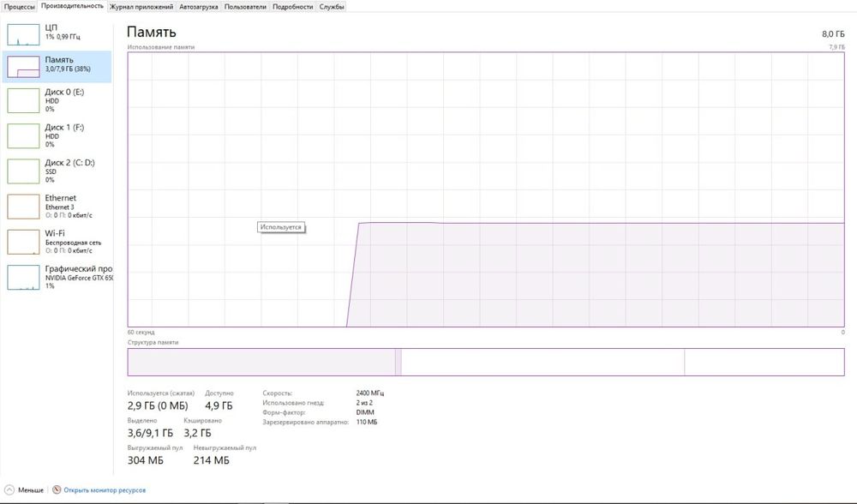Select the ЦП label in sidebar
This screenshot has height=504, width=857.
(51, 27)
